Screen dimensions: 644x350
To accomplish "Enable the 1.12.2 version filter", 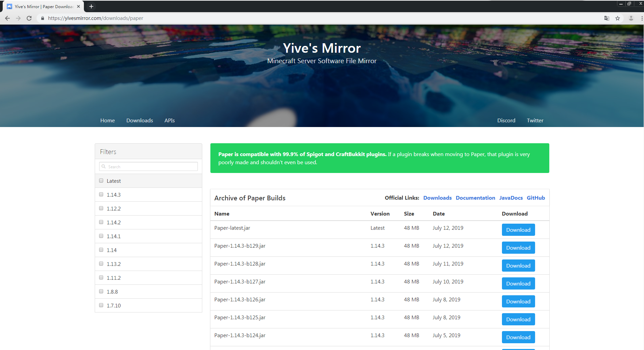I will (x=101, y=208).
